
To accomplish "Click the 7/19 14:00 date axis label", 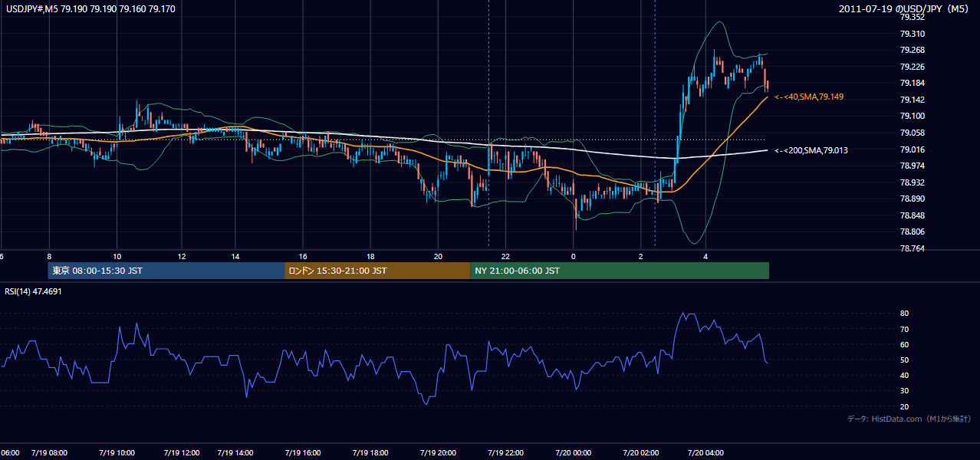I will 235,452.
